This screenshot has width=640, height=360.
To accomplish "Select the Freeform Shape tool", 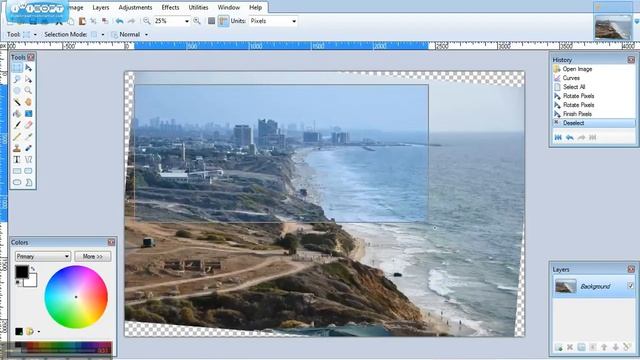I will [29, 182].
